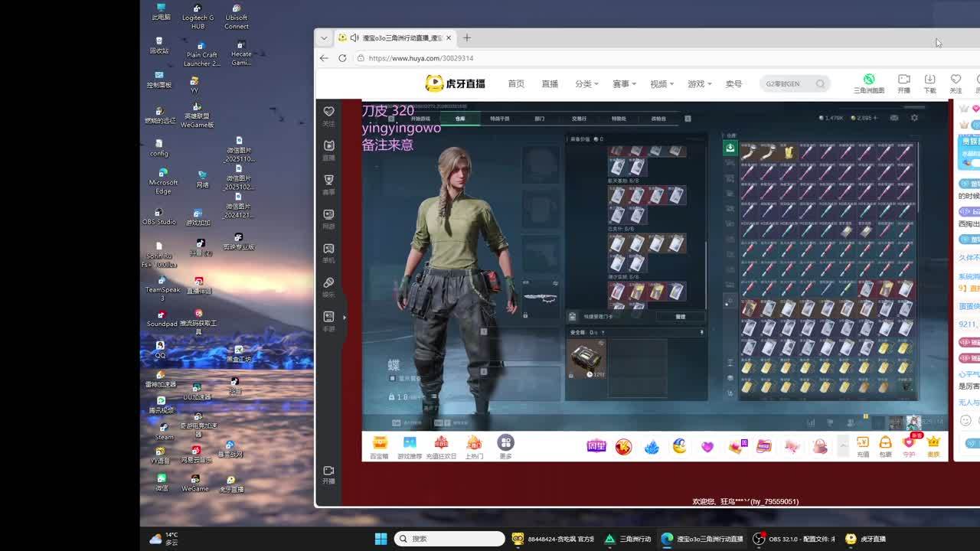Click the 守护 guardian icon
Image resolution: width=980 pixels, height=551 pixels.
[x=909, y=445]
